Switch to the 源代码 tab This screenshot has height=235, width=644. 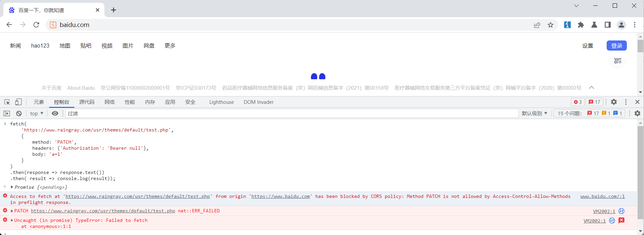point(87,102)
